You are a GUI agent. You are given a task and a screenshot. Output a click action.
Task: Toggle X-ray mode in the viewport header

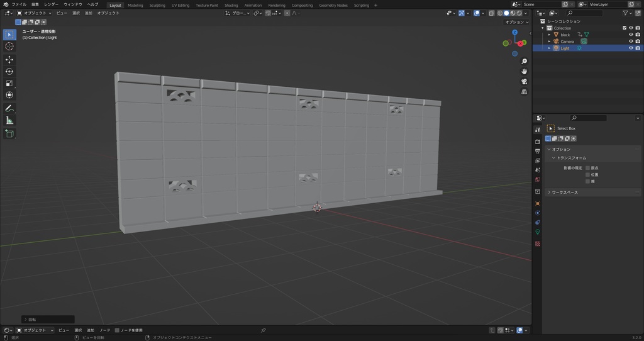tap(492, 13)
